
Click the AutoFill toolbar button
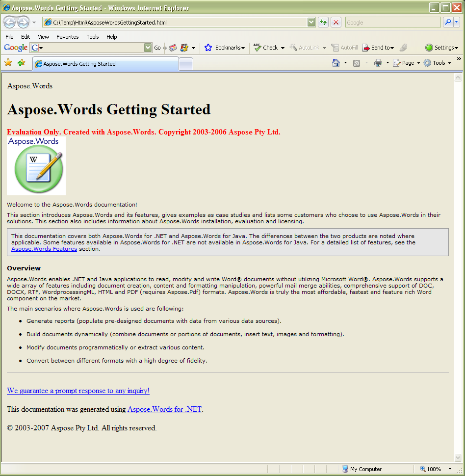pos(344,48)
